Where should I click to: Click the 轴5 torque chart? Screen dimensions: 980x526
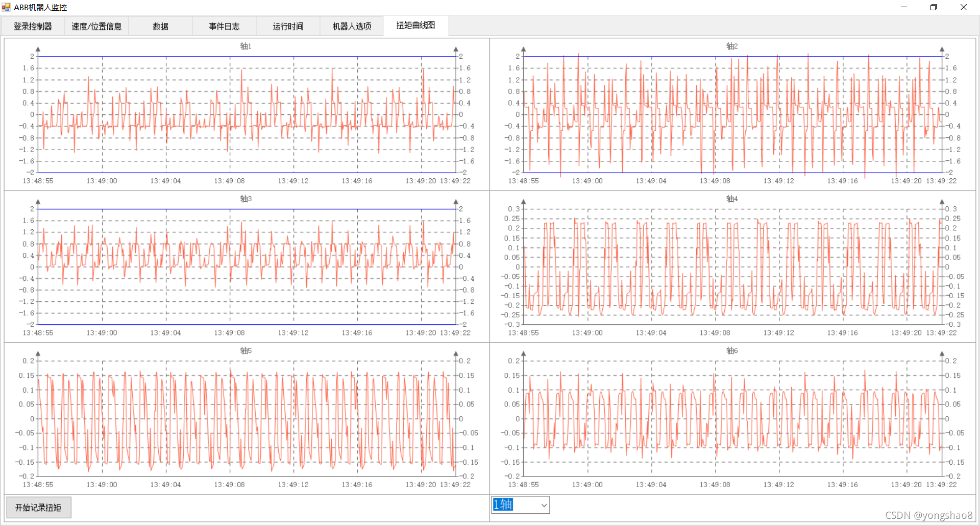[x=247, y=418]
